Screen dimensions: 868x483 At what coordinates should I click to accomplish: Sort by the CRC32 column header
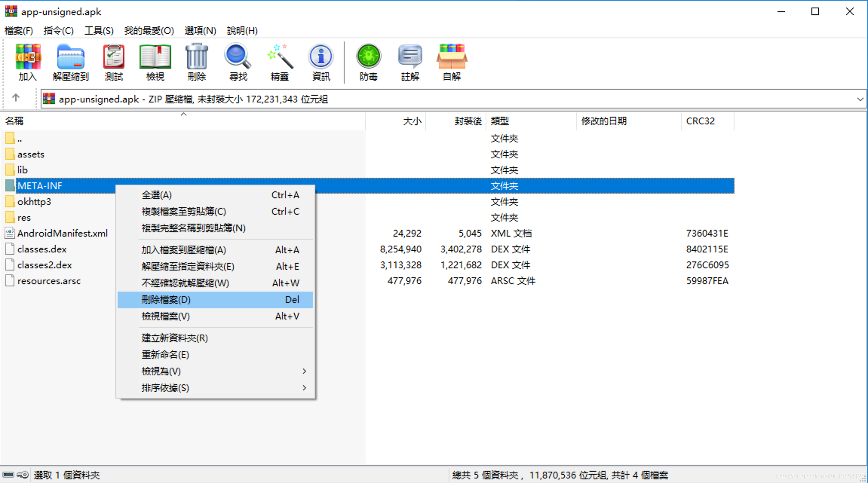700,121
